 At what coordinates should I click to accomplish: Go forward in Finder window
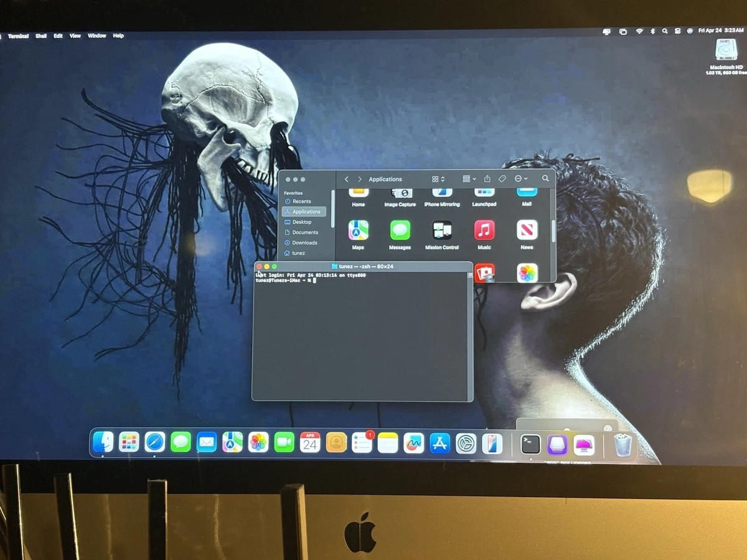(x=359, y=179)
